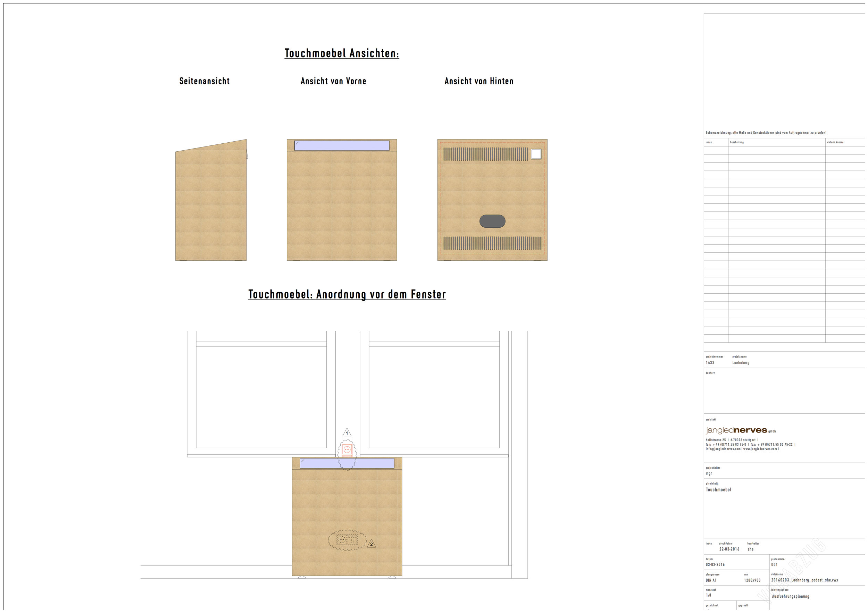868x613 pixels.
Task: Click the clouded socket outline on lower cabinet
Action: [x=347, y=540]
